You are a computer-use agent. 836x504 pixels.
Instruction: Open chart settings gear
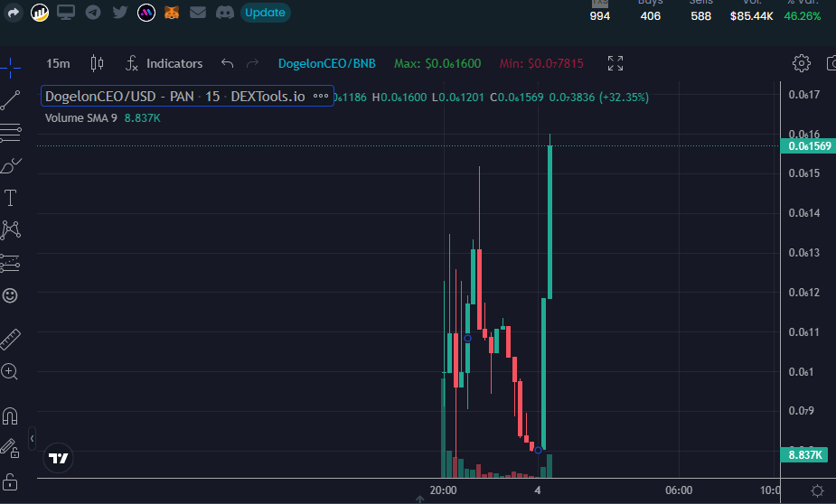(801, 63)
